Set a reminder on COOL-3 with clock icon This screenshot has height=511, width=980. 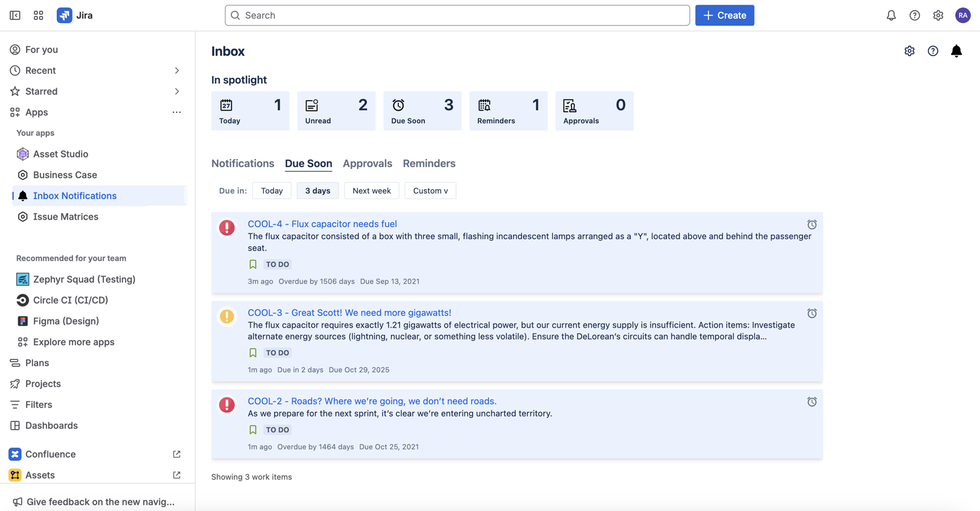point(812,313)
